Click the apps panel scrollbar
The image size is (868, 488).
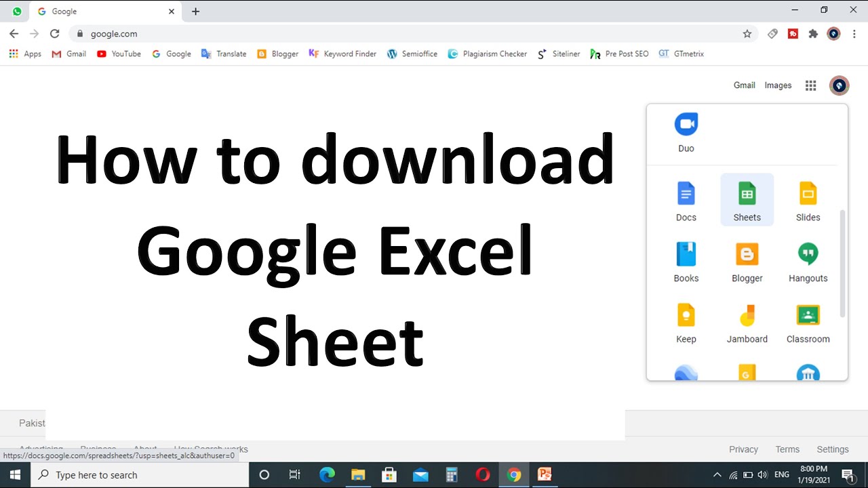click(842, 263)
